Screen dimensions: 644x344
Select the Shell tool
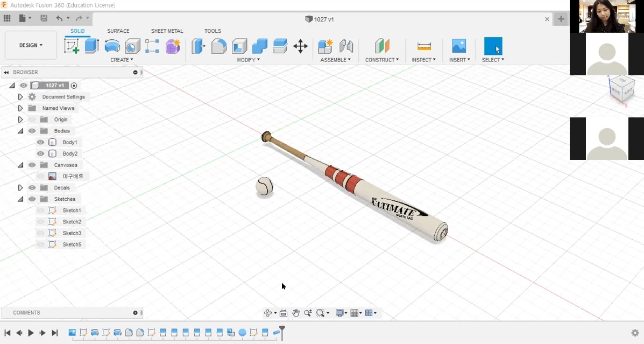point(239,46)
